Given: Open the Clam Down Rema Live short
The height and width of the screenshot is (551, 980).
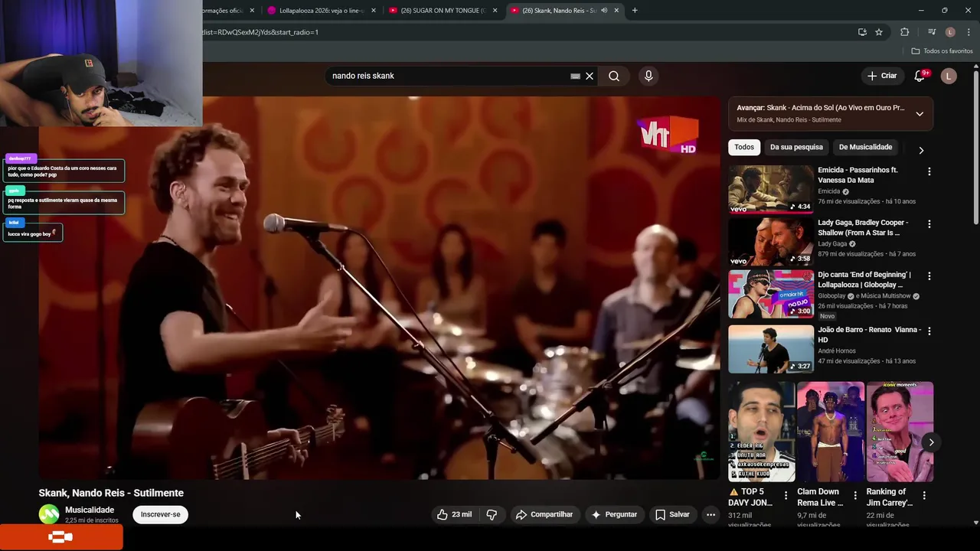Looking at the screenshot, I should pyautogui.click(x=831, y=432).
